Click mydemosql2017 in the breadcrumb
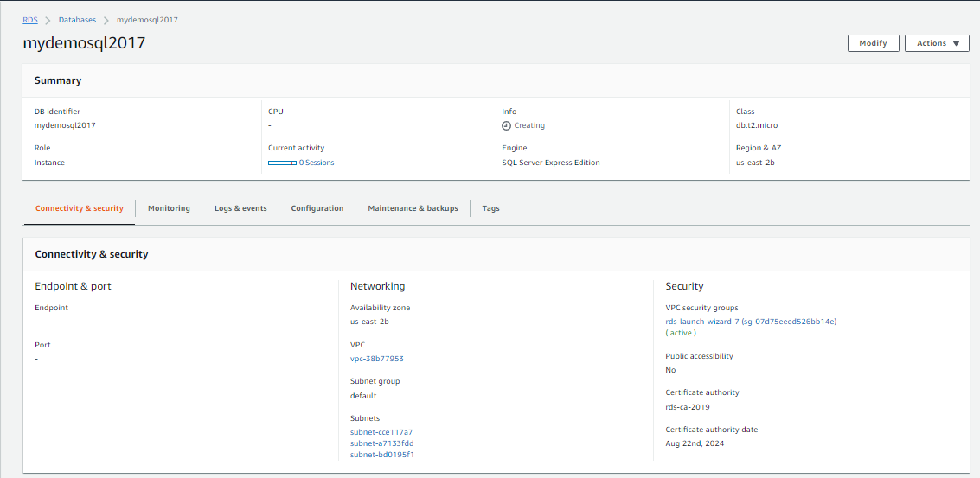Image resolution: width=980 pixels, height=478 pixels. pos(147,20)
